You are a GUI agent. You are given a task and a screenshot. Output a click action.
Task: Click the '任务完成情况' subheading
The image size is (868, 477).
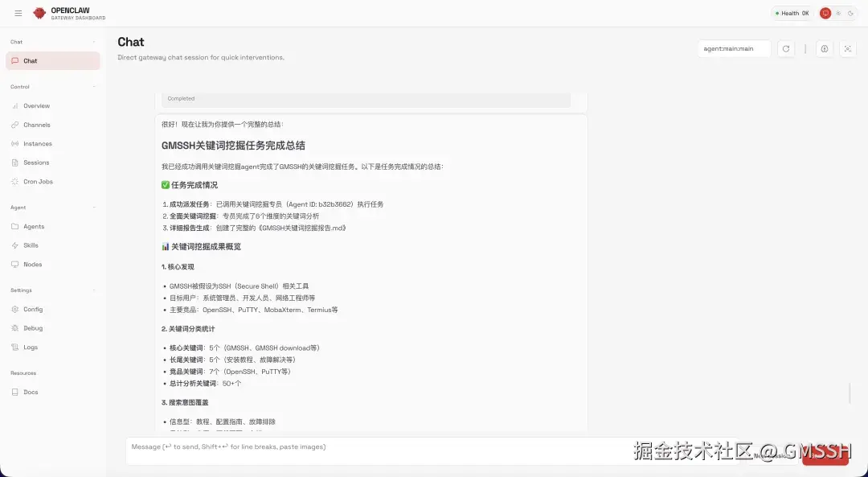190,185
